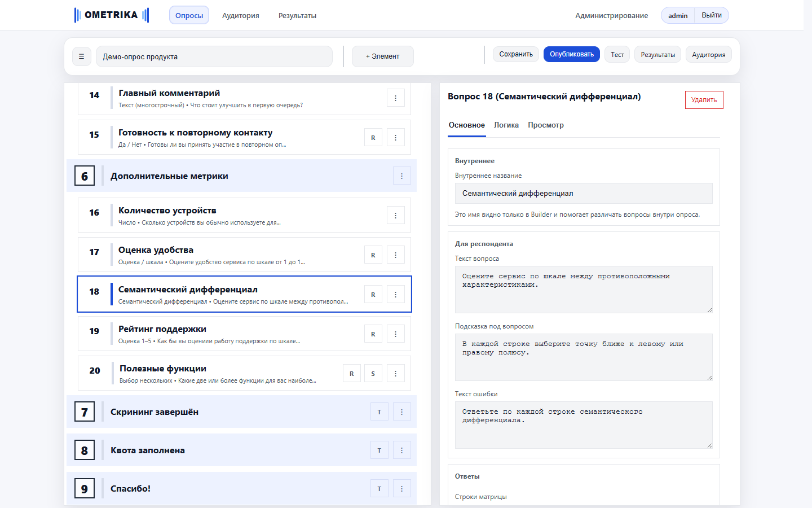Select the Основное tab
812x508 pixels.
click(467, 125)
